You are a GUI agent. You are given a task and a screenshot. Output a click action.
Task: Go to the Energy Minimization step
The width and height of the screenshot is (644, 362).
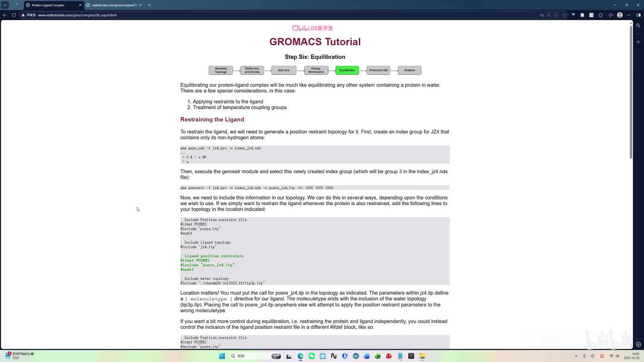point(316,70)
